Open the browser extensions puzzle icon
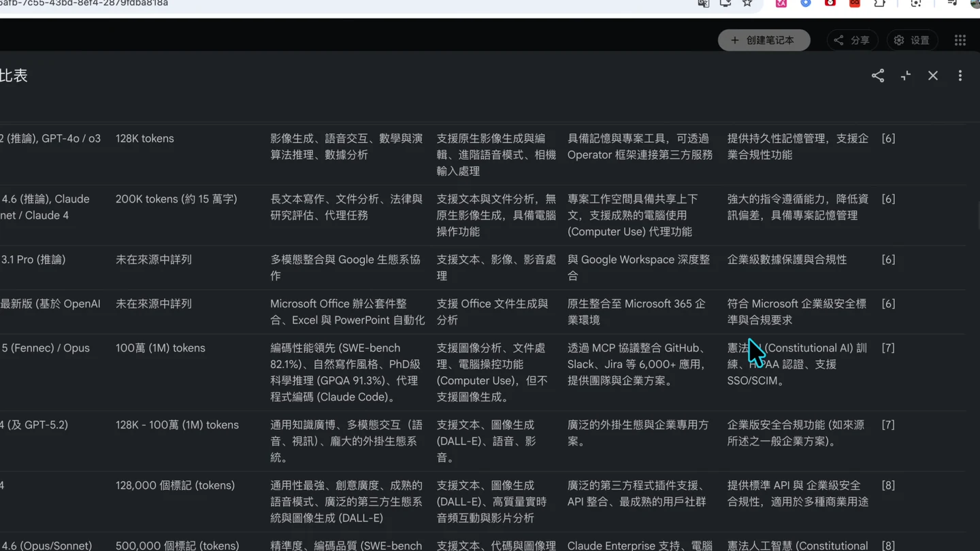 point(880,3)
